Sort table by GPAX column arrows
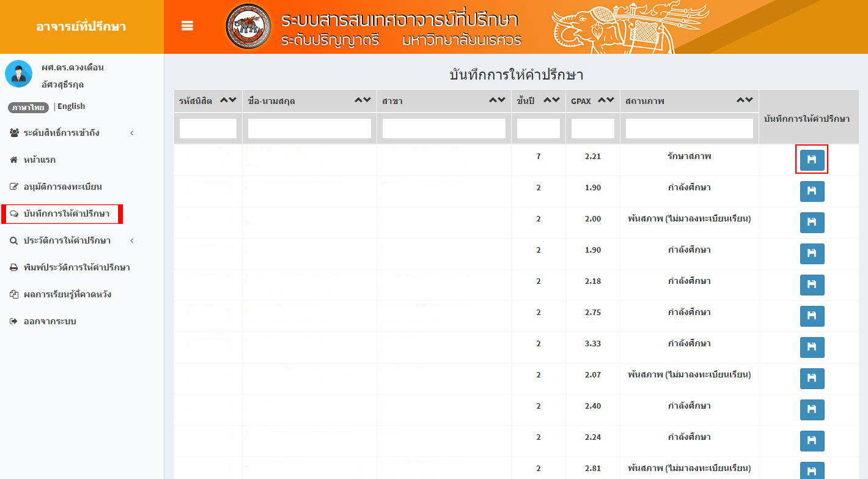Screen dimensions: 868x479 [x=605, y=100]
